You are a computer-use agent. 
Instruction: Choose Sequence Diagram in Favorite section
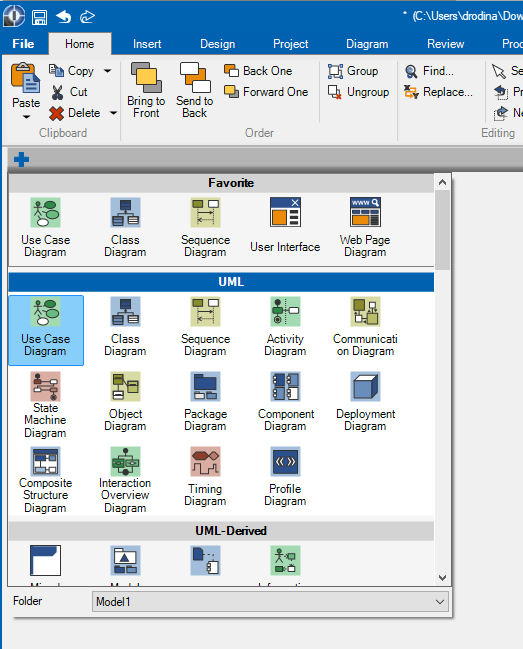click(x=205, y=228)
